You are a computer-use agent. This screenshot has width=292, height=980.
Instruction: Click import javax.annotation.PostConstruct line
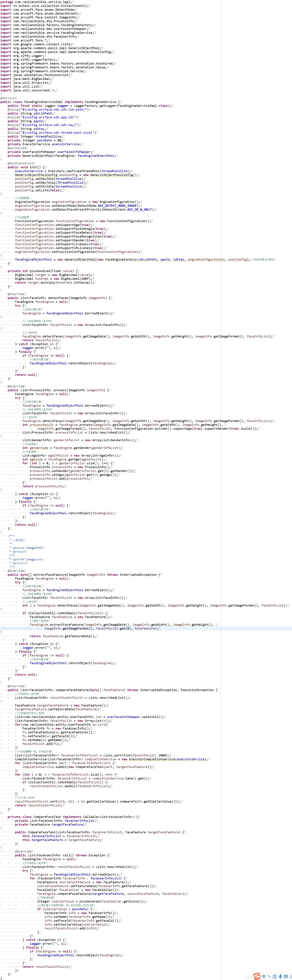click(x=36, y=75)
